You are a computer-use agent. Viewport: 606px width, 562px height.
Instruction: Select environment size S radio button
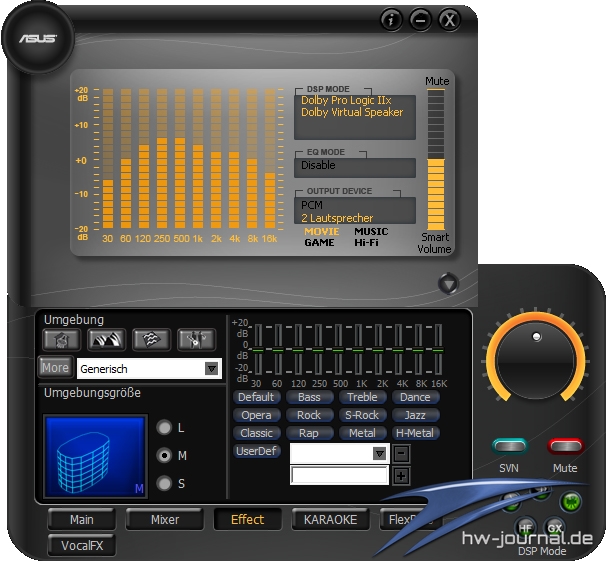pos(164,483)
